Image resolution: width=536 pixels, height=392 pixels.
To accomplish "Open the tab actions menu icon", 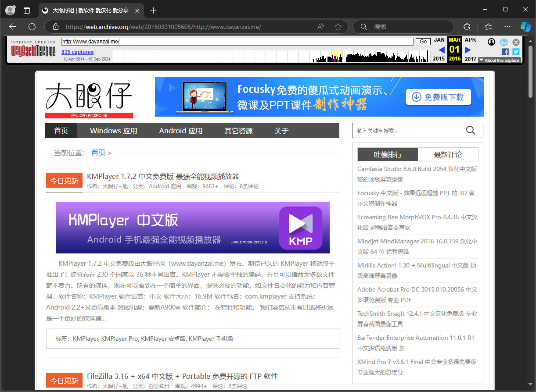I will coord(27,10).
